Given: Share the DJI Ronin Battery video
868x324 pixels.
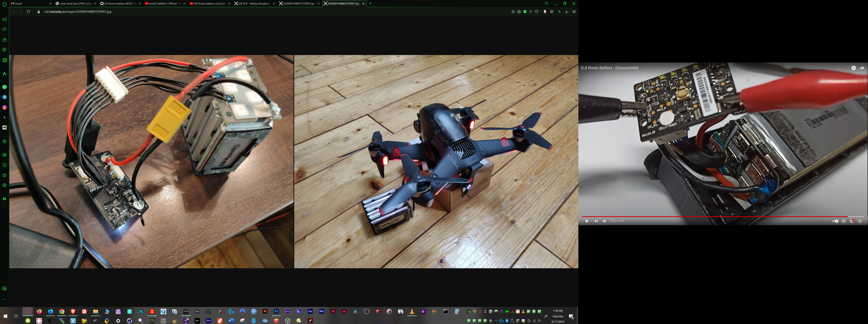Looking at the screenshot, I should click(862, 68).
